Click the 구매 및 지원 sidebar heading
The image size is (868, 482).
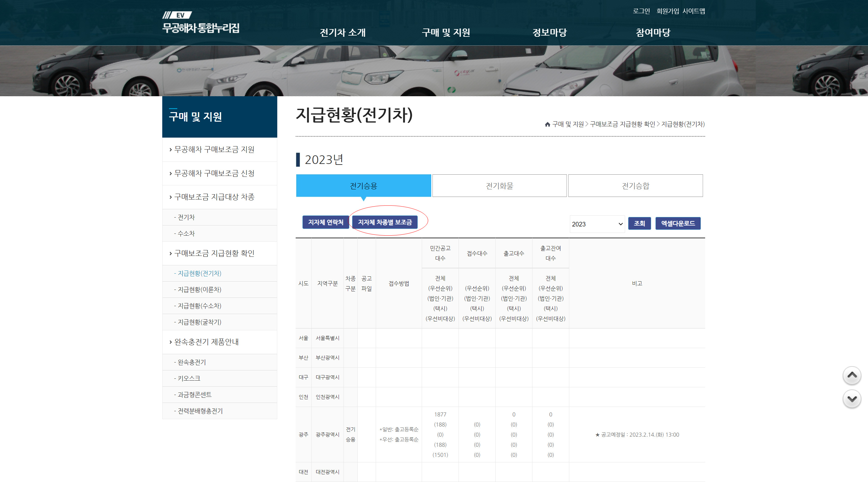click(x=220, y=117)
